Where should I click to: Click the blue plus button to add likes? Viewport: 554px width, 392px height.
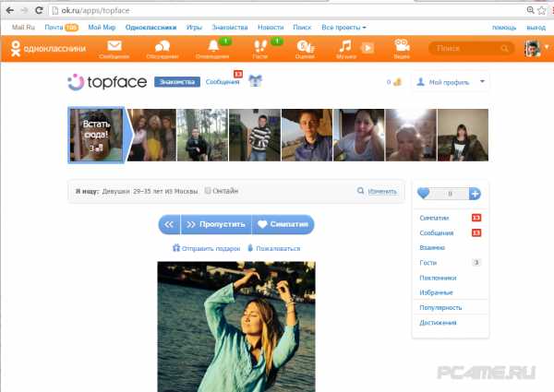(x=475, y=194)
